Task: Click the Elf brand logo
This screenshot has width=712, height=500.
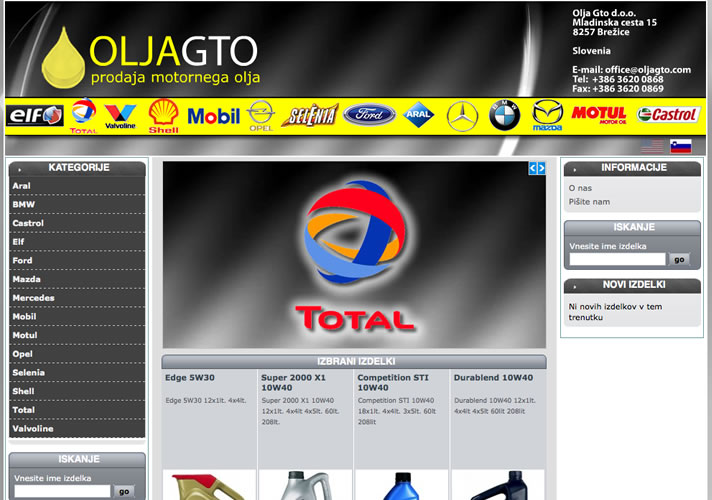Action: coord(35,115)
